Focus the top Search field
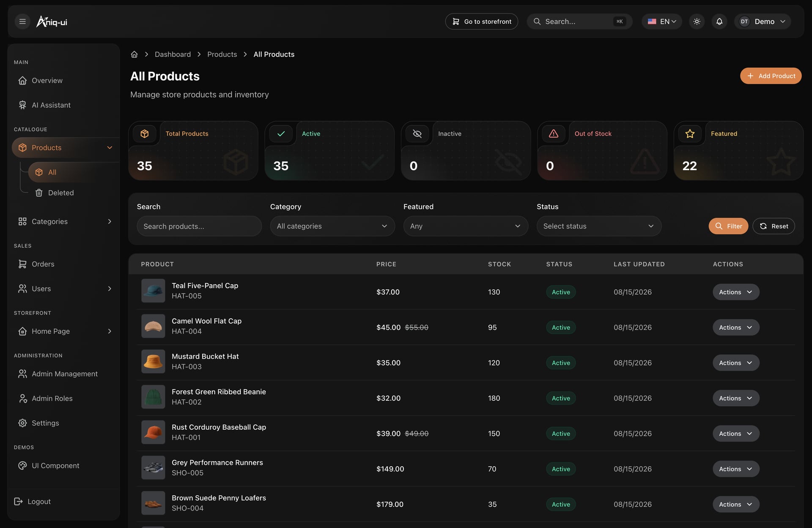This screenshot has width=812, height=528. (x=579, y=21)
